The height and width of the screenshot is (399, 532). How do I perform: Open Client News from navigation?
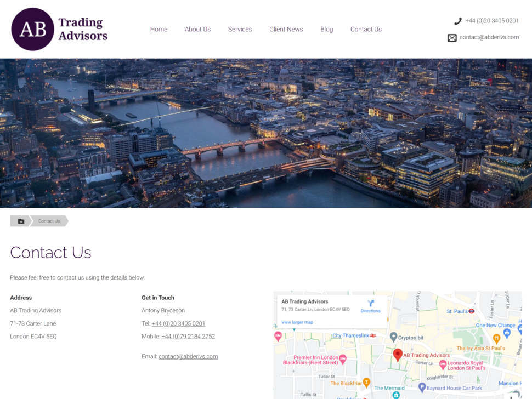coord(286,29)
